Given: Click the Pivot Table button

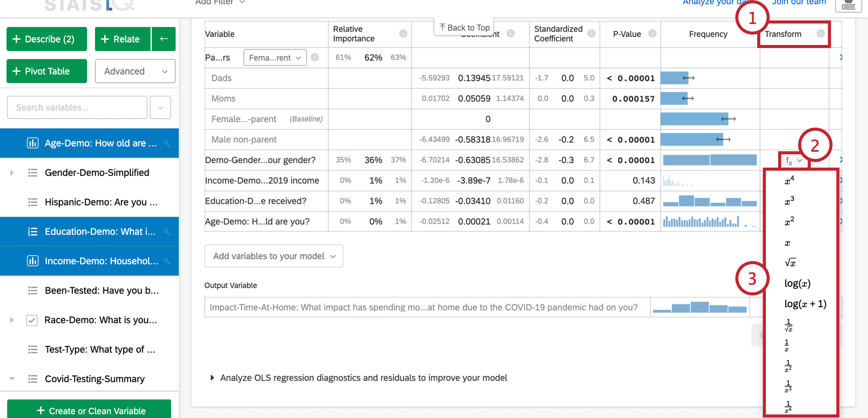Looking at the screenshot, I should tap(46, 71).
